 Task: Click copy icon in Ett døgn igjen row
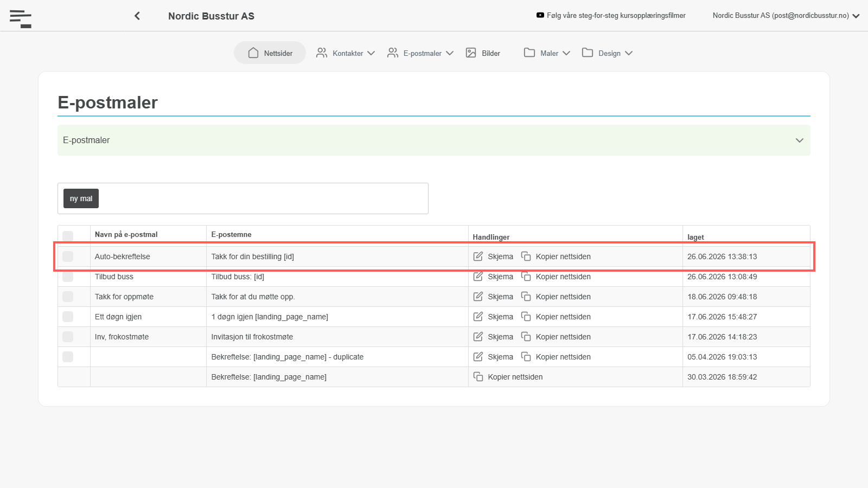tap(526, 317)
